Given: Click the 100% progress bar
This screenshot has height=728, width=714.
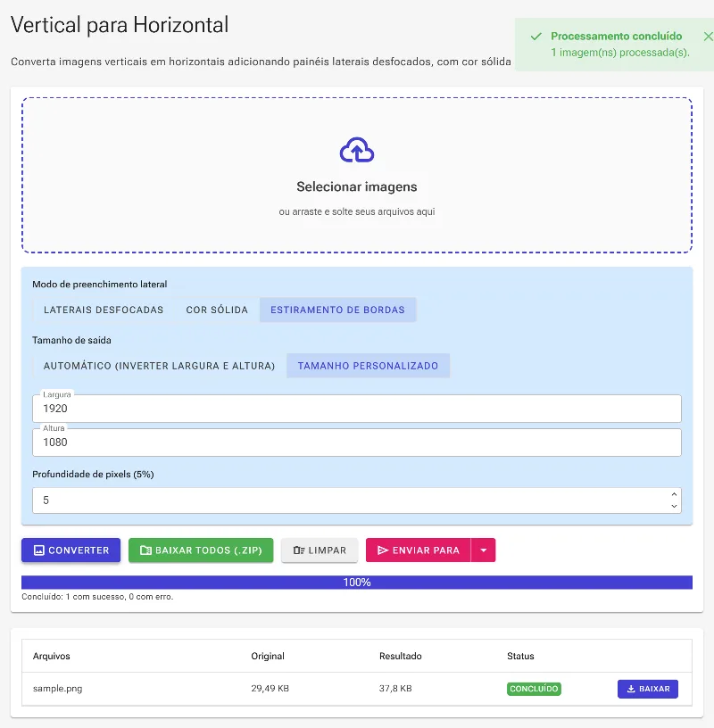Looking at the screenshot, I should 357,583.
